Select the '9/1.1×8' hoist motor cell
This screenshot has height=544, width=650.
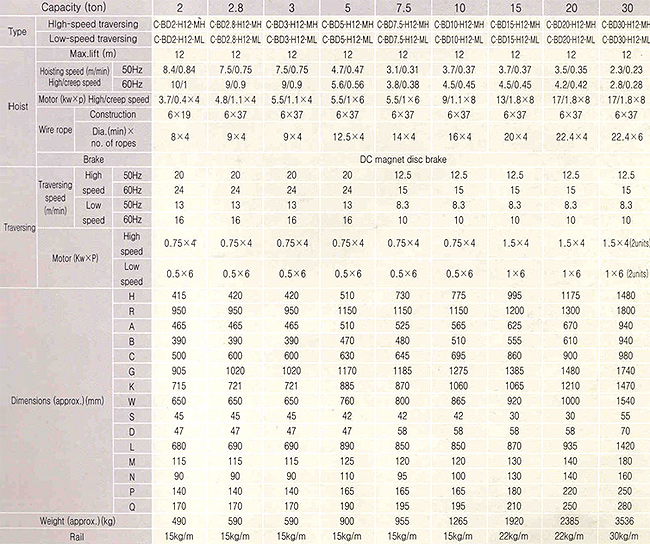pyautogui.click(x=459, y=100)
